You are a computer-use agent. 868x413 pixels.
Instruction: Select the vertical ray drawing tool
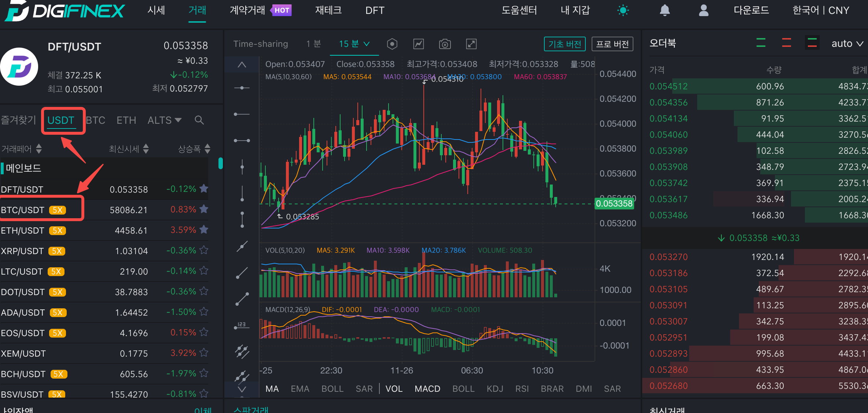tap(242, 193)
